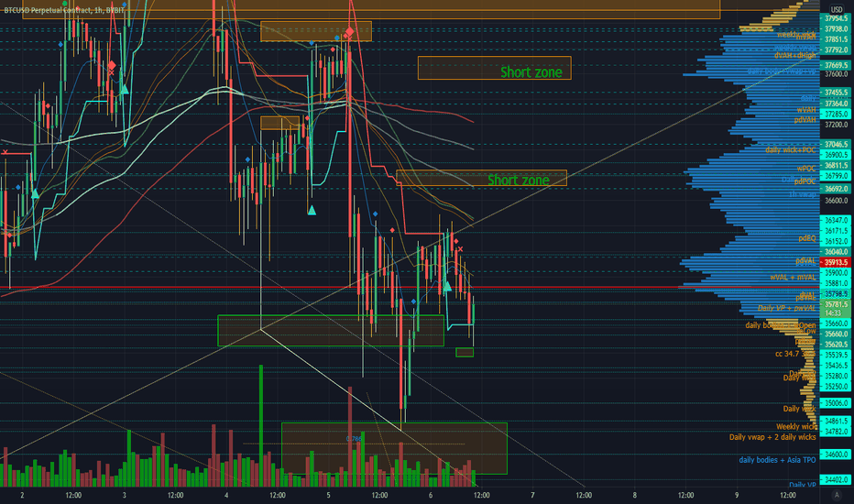Click the 36900.5 price label
The image size is (854, 504).
click(836, 155)
